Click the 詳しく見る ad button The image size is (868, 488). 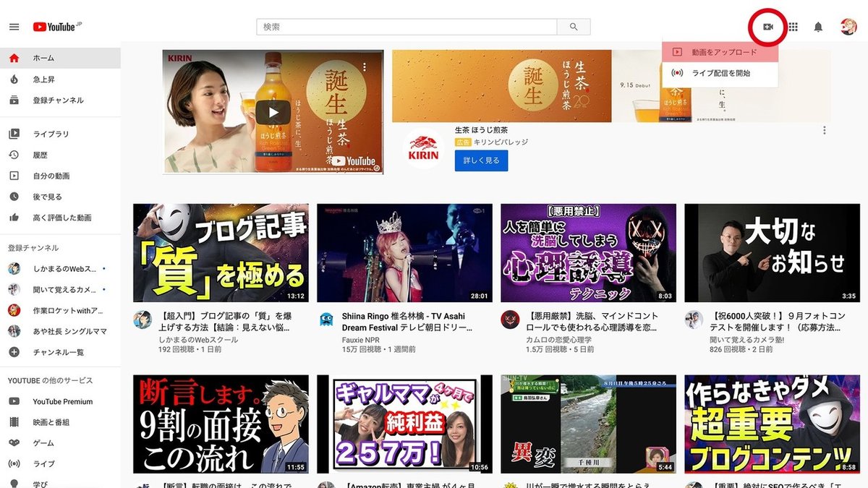coord(481,160)
